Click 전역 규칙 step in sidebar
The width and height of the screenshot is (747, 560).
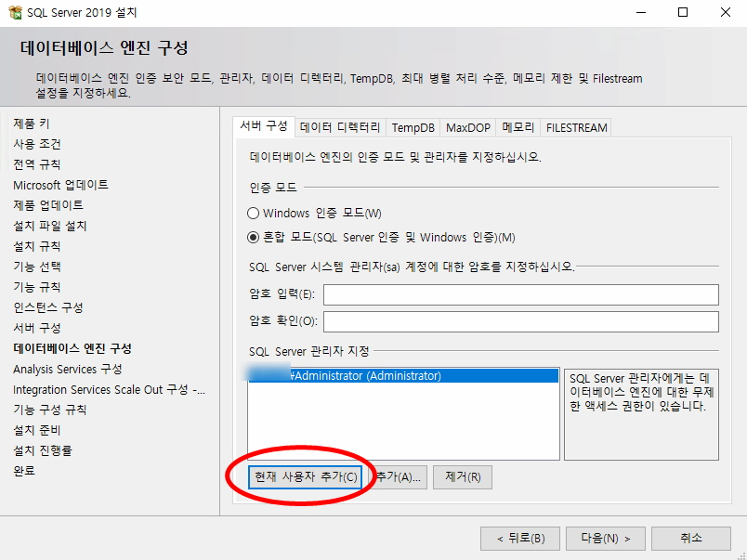click(37, 164)
